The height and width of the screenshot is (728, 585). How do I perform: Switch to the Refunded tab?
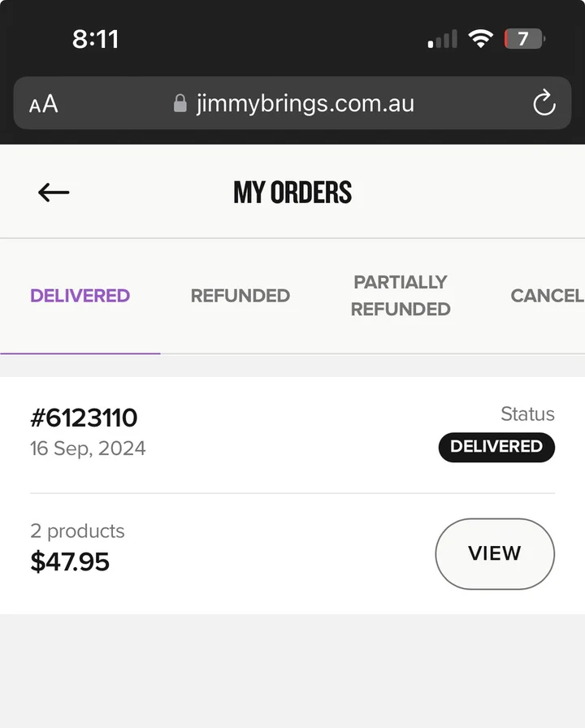click(x=240, y=296)
